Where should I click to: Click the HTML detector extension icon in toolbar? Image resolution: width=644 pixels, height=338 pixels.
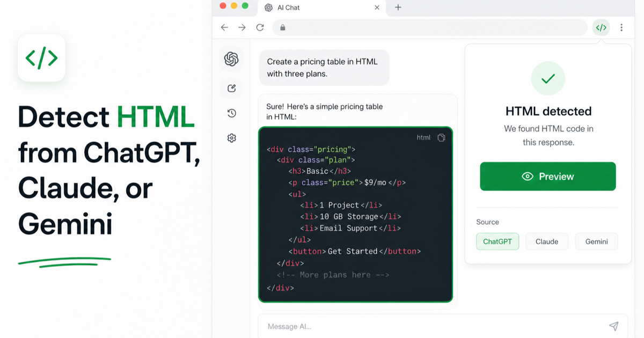coord(601,27)
